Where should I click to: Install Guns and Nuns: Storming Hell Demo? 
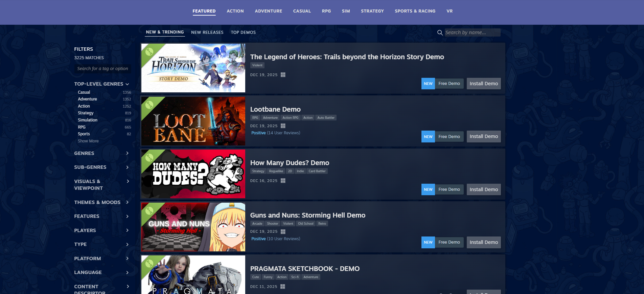point(484,242)
